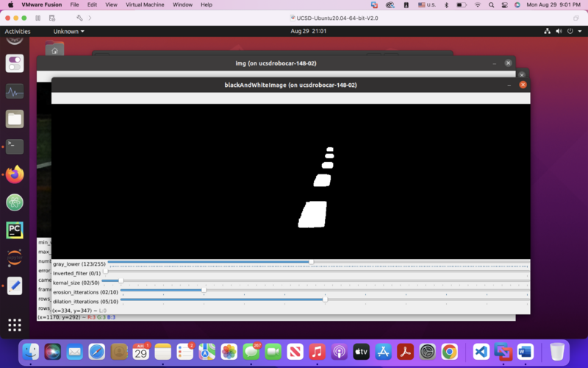
Task: Open the Apple menu
Action: (10, 4)
